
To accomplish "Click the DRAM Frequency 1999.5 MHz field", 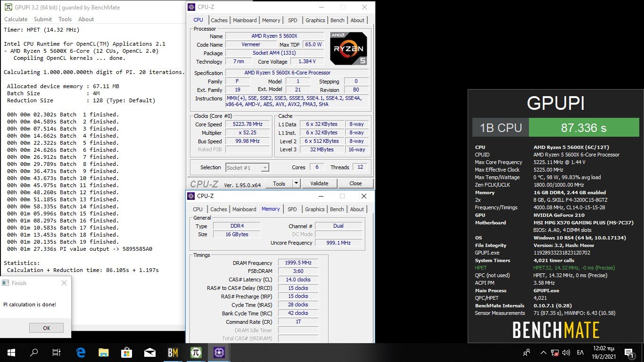I will [298, 263].
